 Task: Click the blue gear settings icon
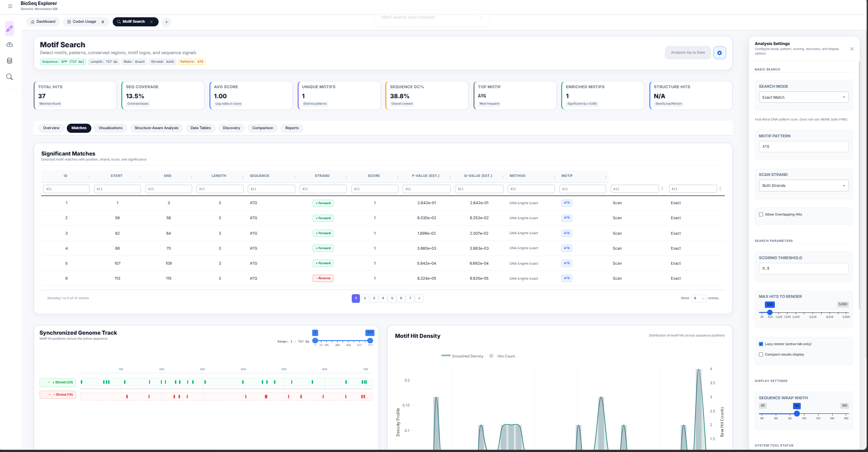tap(719, 53)
